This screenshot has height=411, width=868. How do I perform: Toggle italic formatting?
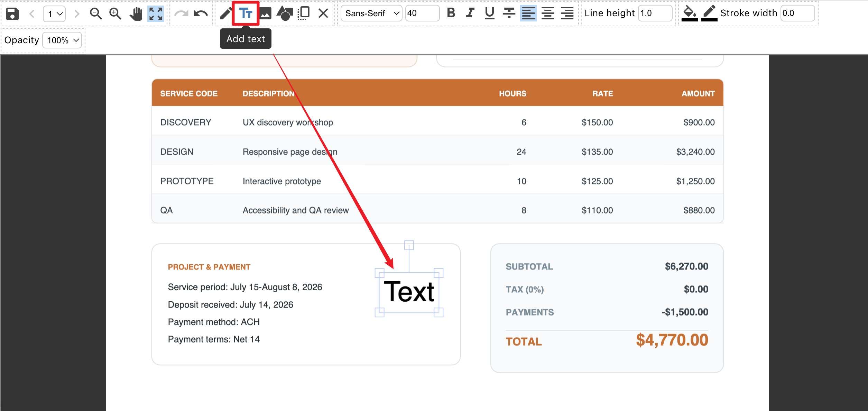(470, 13)
